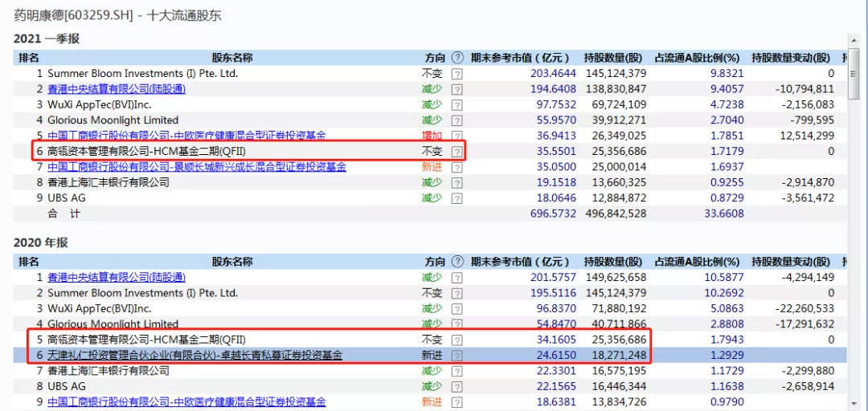The height and width of the screenshot is (411, 868).
Task: Click the vertical scrollbar thumb
Action: 854,72
